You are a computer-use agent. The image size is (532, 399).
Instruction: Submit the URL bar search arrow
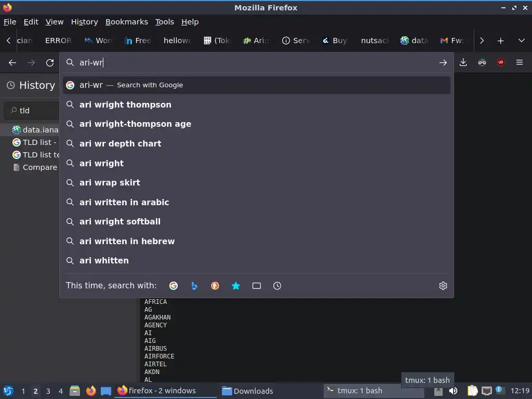(443, 62)
